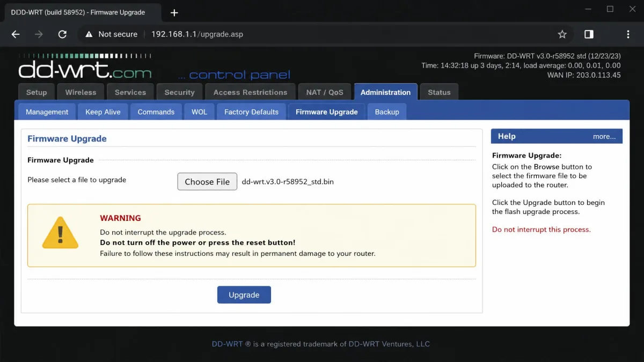
Task: Click the Administration tab
Action: [385, 92]
